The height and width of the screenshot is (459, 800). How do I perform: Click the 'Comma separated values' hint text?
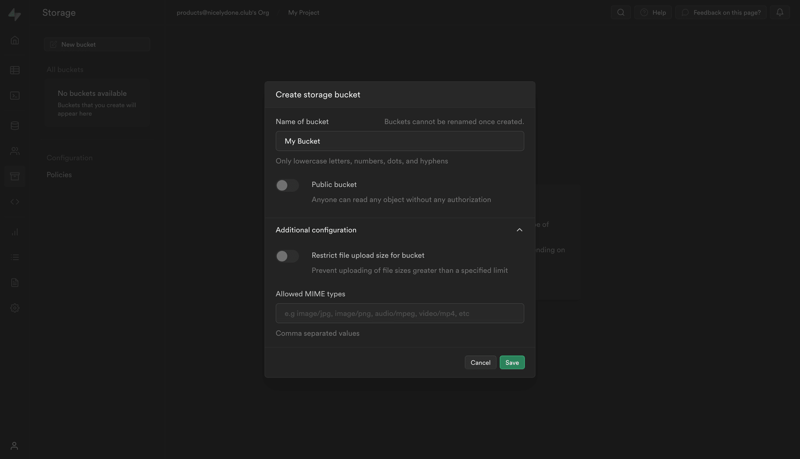(317, 333)
